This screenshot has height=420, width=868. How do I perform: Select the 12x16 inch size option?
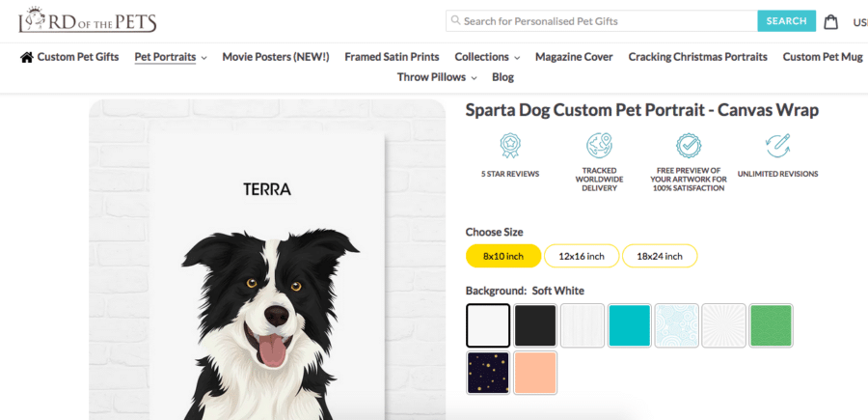click(x=582, y=256)
